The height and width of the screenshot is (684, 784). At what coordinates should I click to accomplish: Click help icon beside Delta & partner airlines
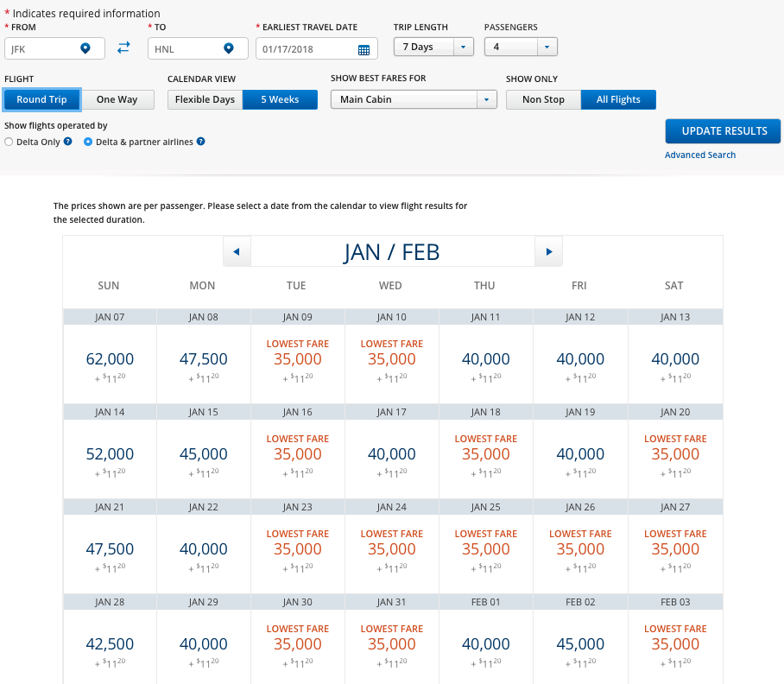tap(200, 142)
